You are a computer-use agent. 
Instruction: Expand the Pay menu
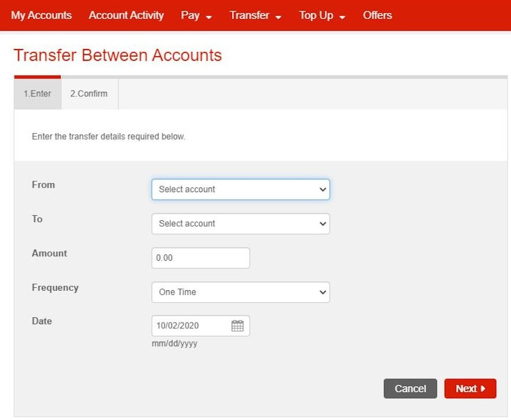196,16
